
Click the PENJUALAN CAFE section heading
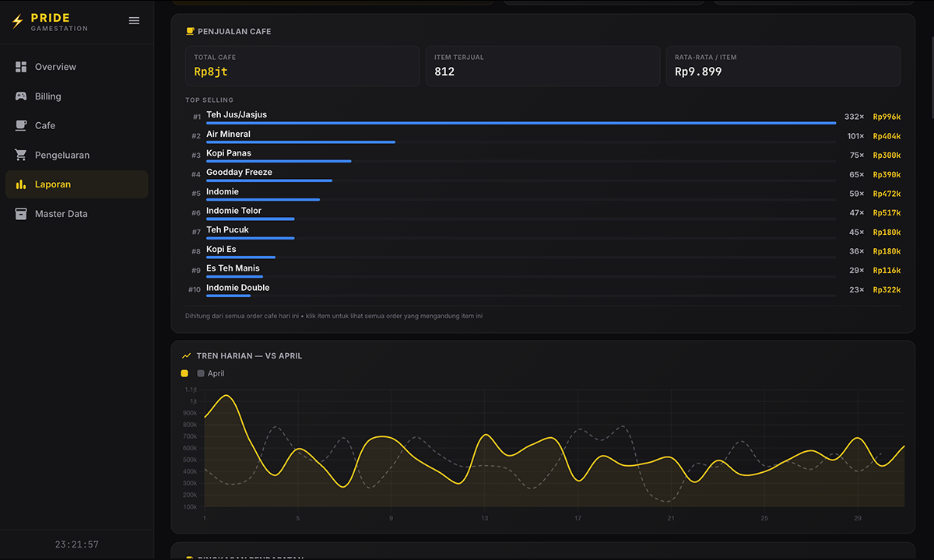234,32
